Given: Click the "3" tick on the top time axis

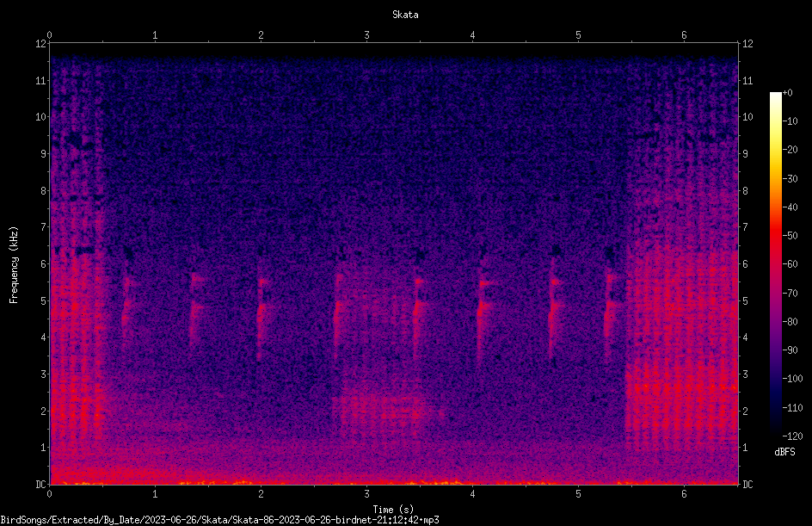Looking at the screenshot, I should coord(366,35).
